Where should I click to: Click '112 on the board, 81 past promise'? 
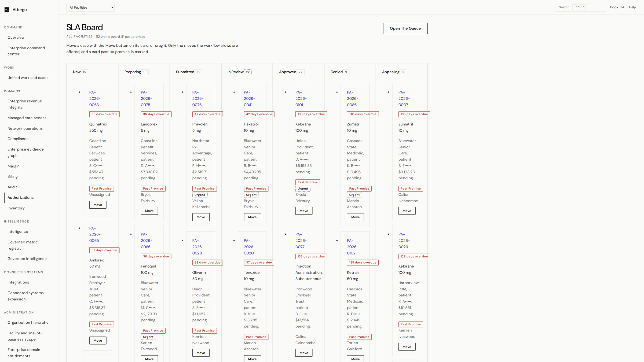[120, 37]
